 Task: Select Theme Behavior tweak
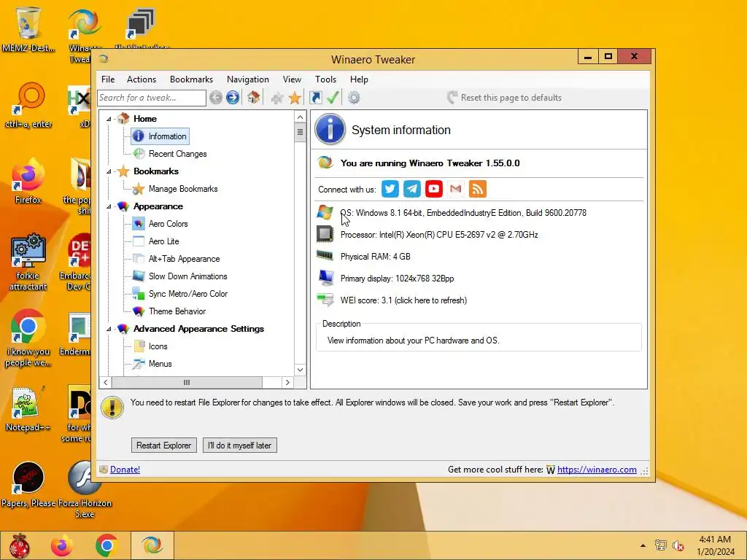tap(177, 311)
